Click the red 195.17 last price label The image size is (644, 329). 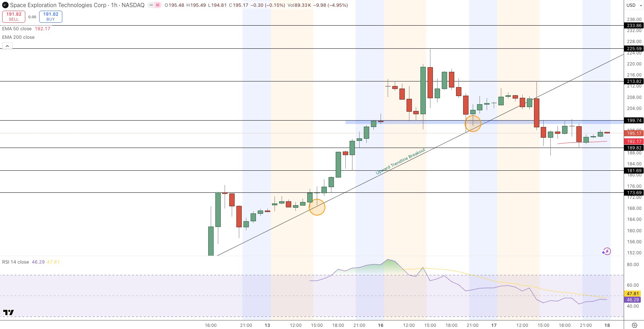tap(634, 133)
